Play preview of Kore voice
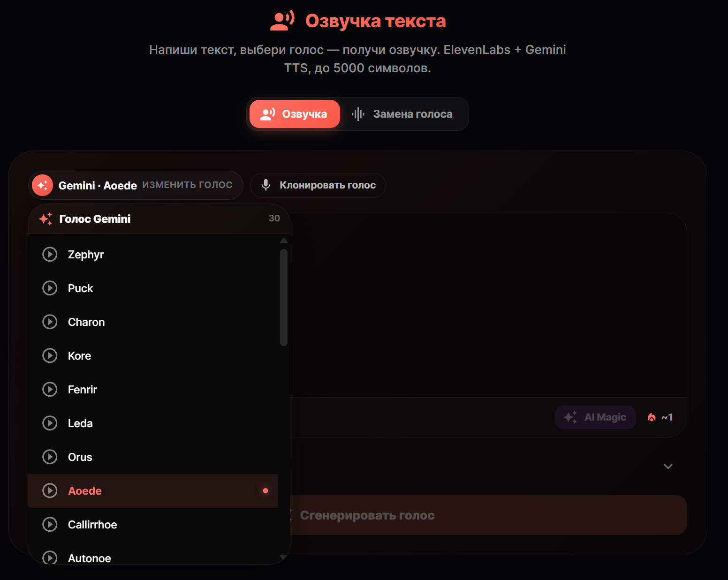Screen dimensions: 728x580 50,355
